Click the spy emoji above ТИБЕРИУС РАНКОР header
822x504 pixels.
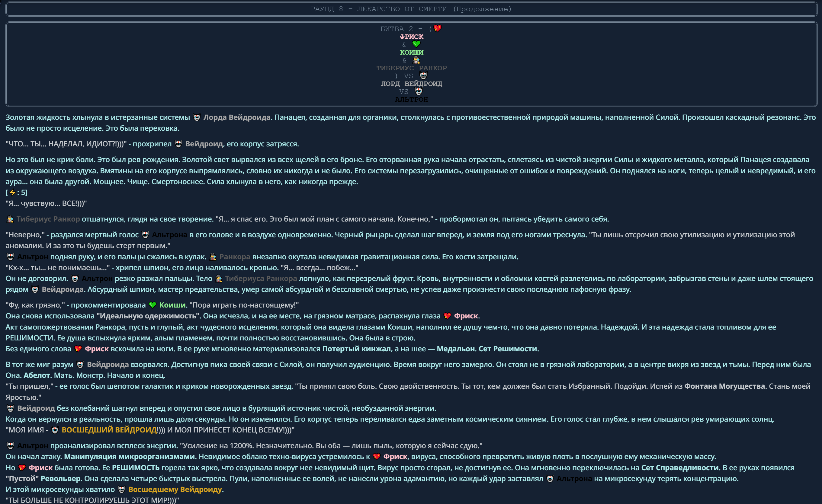pos(416,60)
